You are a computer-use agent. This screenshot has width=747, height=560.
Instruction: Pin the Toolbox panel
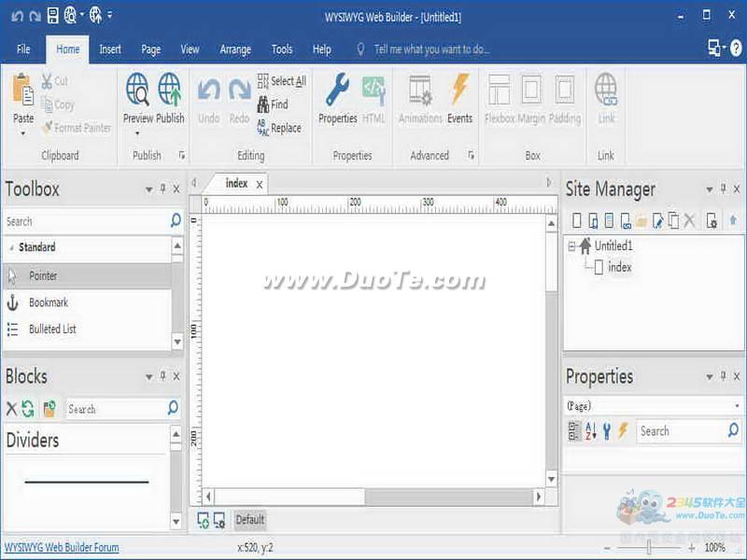(x=162, y=189)
